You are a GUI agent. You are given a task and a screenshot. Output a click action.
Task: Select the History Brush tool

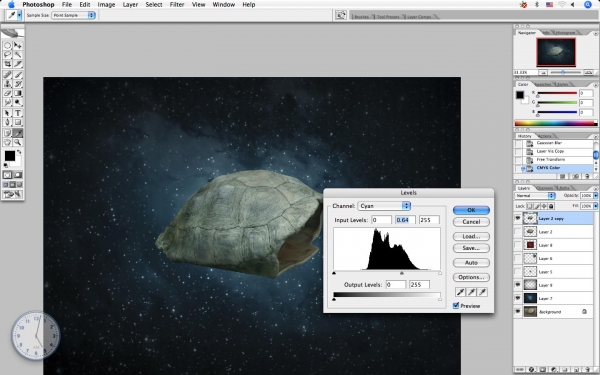[18, 84]
